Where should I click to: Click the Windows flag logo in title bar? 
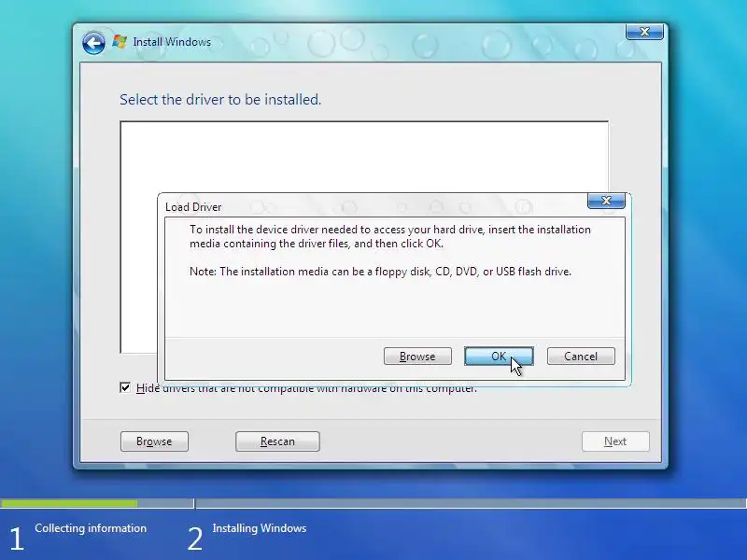click(x=120, y=42)
